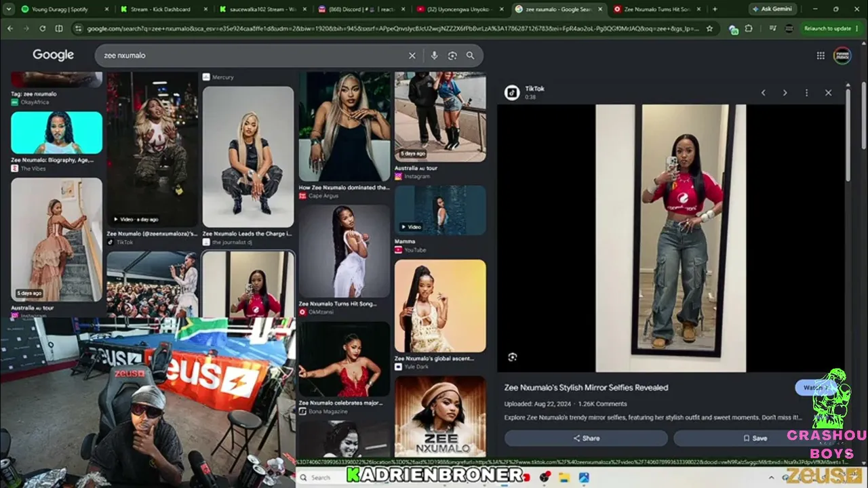Go back using the browser back arrow
The width and height of the screenshot is (868, 488).
(x=9, y=28)
